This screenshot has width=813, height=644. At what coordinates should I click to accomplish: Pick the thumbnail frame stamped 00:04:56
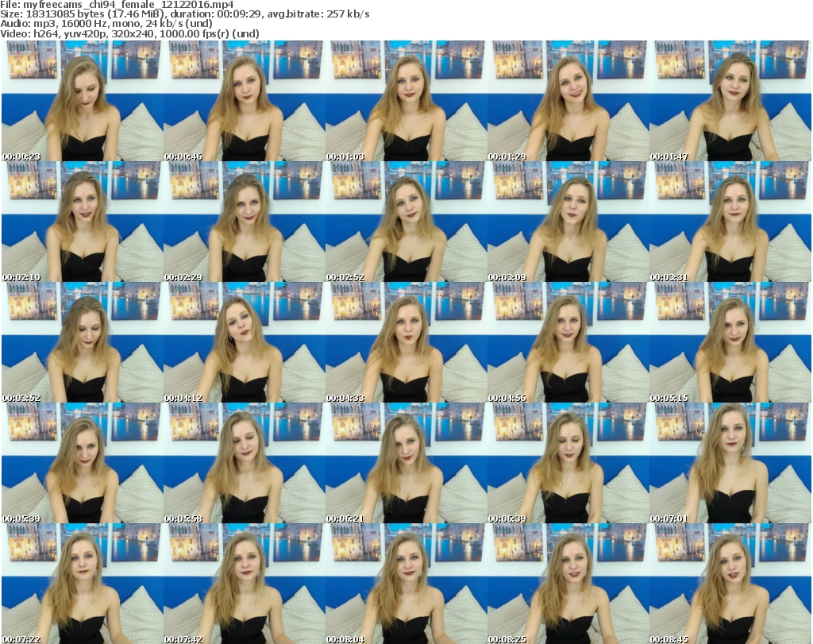point(568,342)
